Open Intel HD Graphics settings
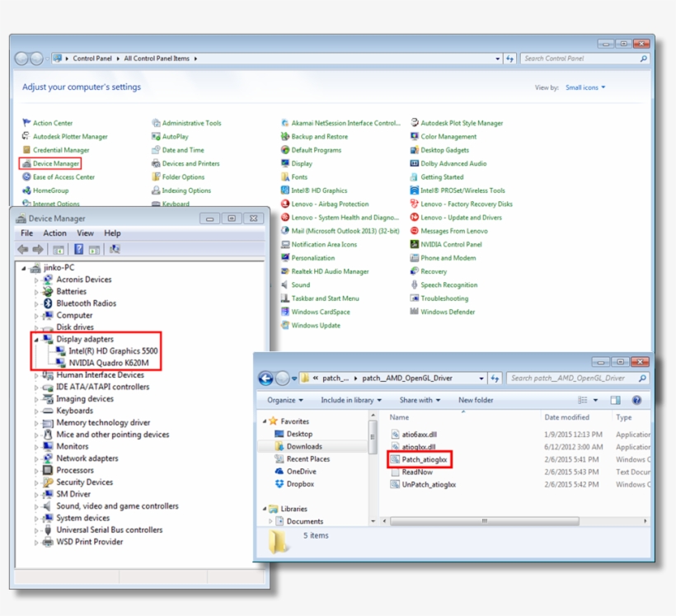 coord(320,190)
